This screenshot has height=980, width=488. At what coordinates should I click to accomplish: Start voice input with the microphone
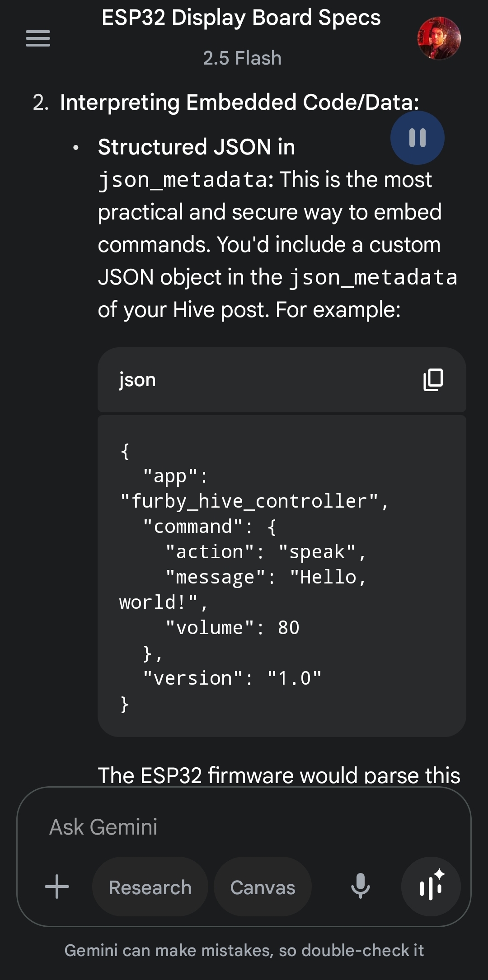pyautogui.click(x=360, y=886)
